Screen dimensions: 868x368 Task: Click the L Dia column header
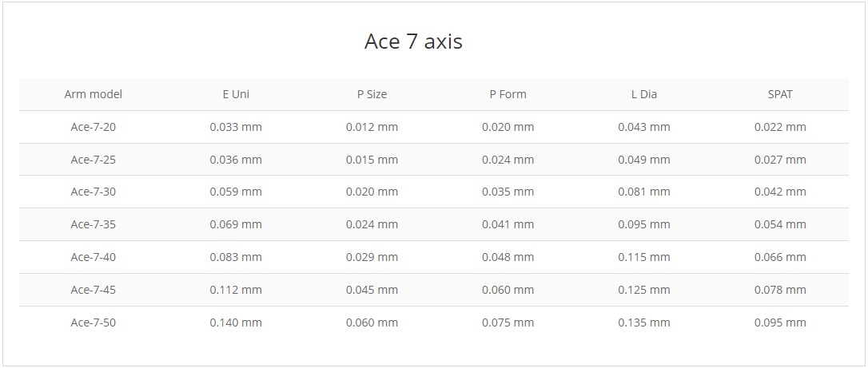pyautogui.click(x=643, y=94)
